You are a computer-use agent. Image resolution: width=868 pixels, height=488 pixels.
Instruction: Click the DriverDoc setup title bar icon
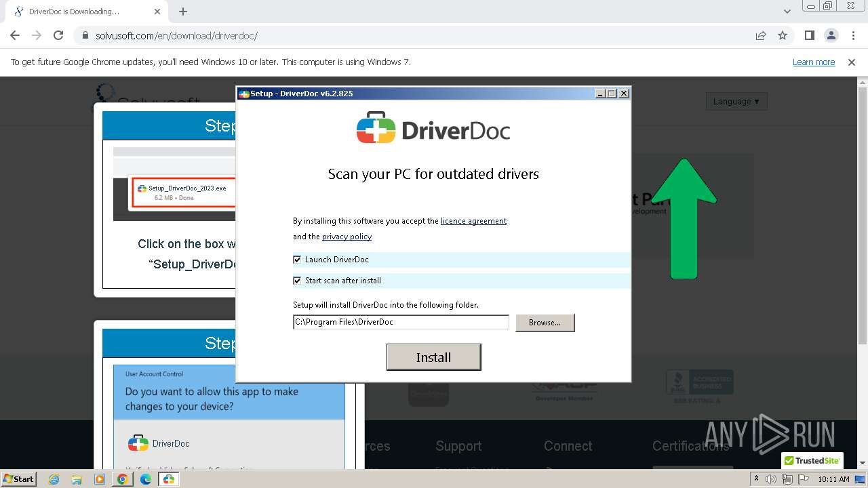click(244, 94)
